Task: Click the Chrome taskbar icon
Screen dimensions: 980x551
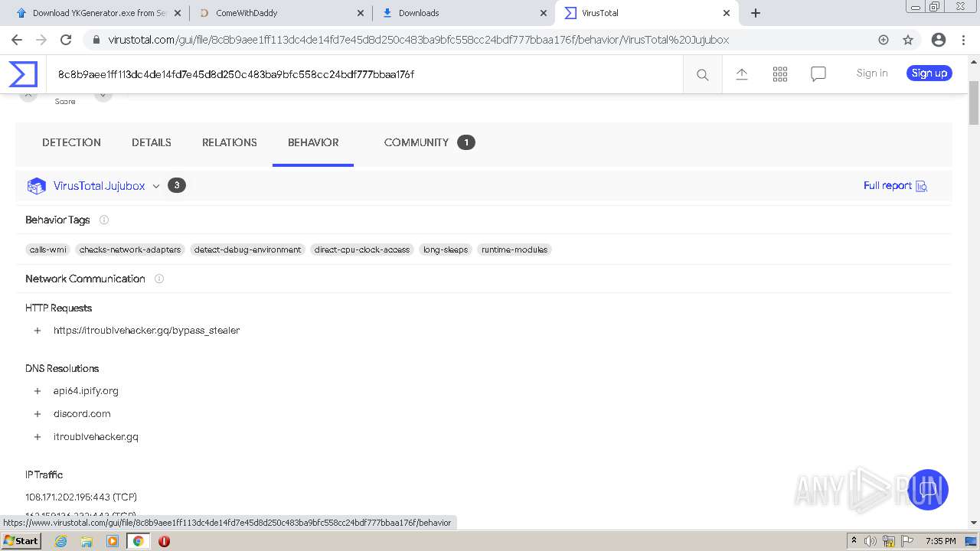Action: tap(139, 541)
